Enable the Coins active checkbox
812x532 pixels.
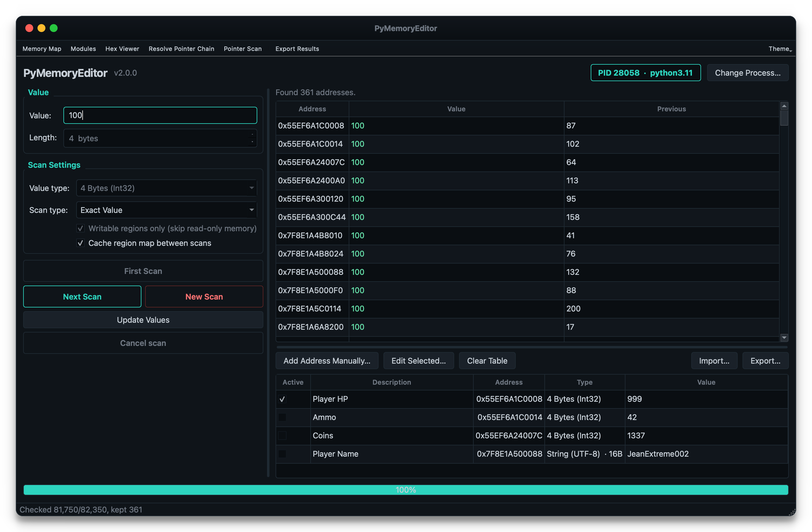click(282, 435)
